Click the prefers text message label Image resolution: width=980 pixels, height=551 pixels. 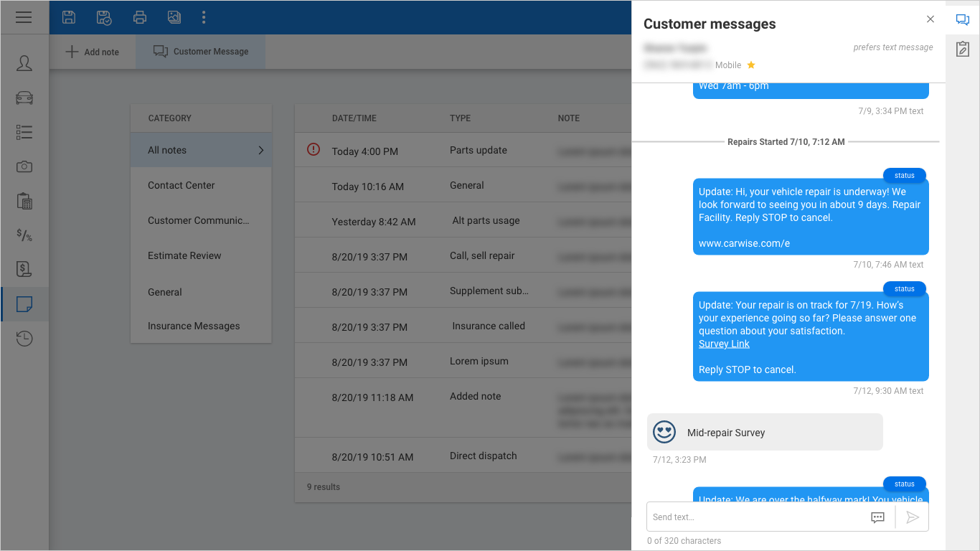pyautogui.click(x=893, y=47)
